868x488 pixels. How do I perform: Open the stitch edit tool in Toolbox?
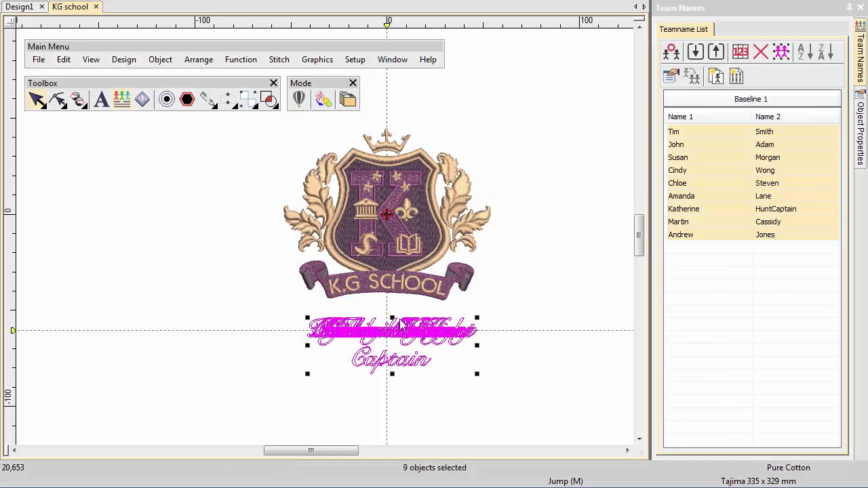point(79,100)
